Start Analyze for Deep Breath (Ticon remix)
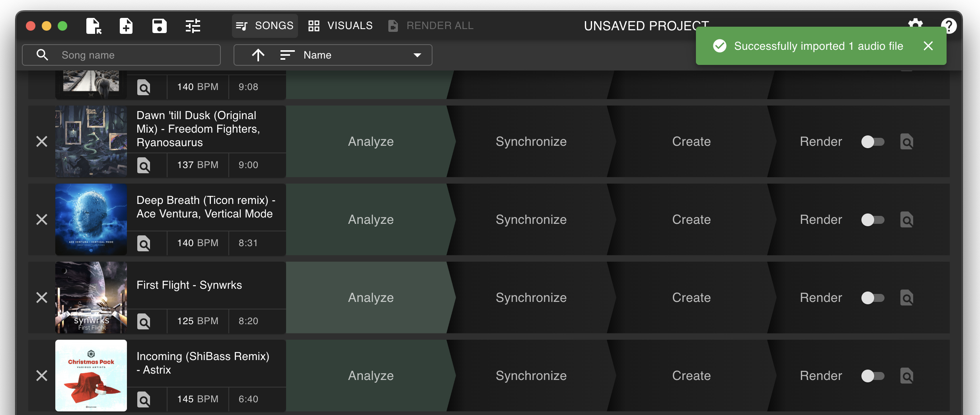Image resolution: width=980 pixels, height=415 pixels. coord(370,219)
